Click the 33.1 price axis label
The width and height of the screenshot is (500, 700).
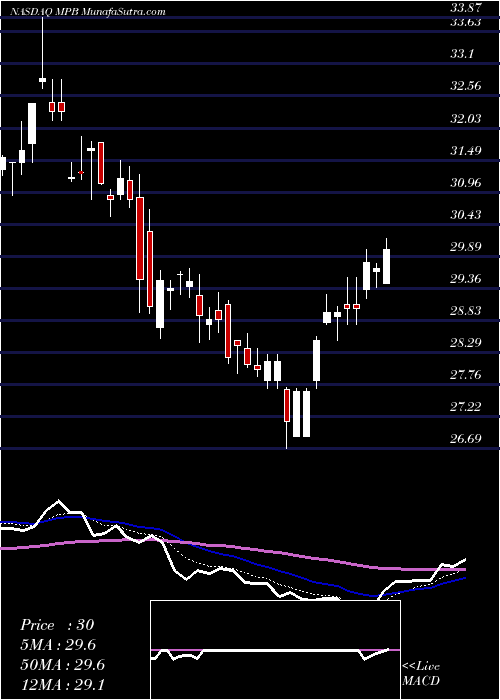462,54
